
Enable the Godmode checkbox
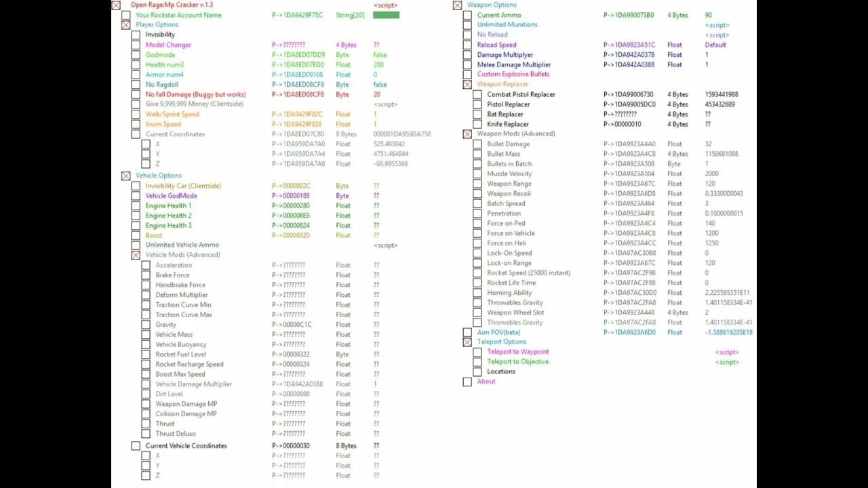[136, 55]
